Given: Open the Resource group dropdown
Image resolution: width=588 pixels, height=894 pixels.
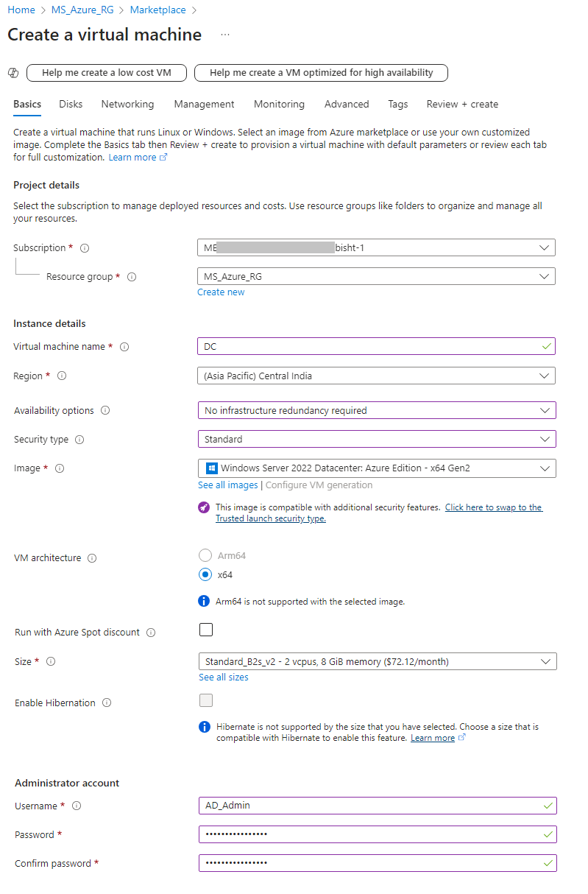Looking at the screenshot, I should click(x=376, y=276).
